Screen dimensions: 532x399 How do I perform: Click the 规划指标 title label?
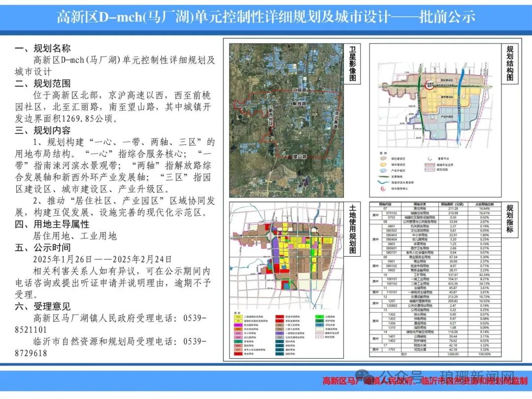(x=510, y=219)
